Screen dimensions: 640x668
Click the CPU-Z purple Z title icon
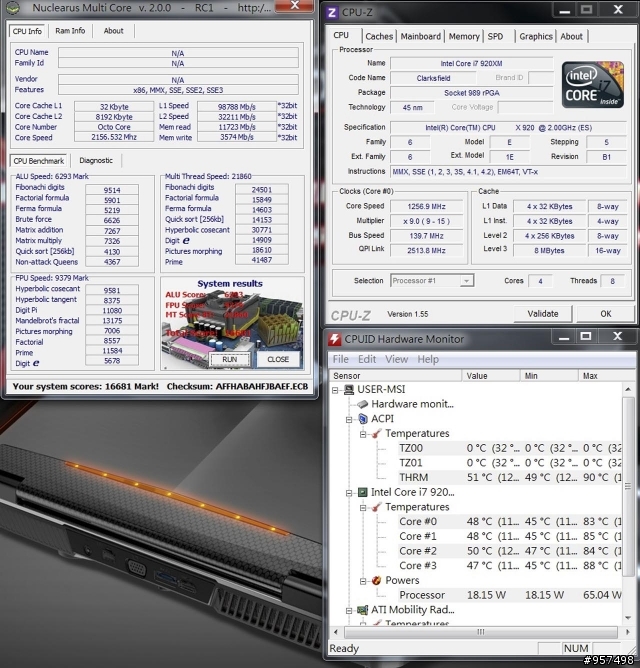(332, 12)
